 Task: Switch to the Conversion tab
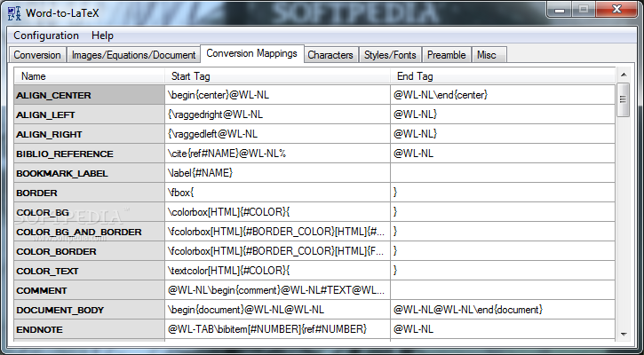point(37,55)
